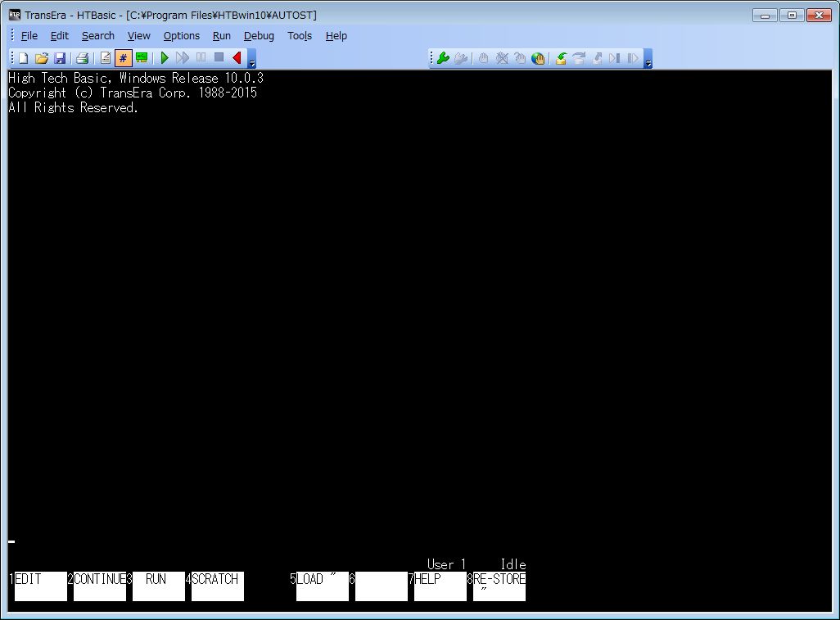
Task: Open the Debug menu
Action: pyautogui.click(x=259, y=36)
